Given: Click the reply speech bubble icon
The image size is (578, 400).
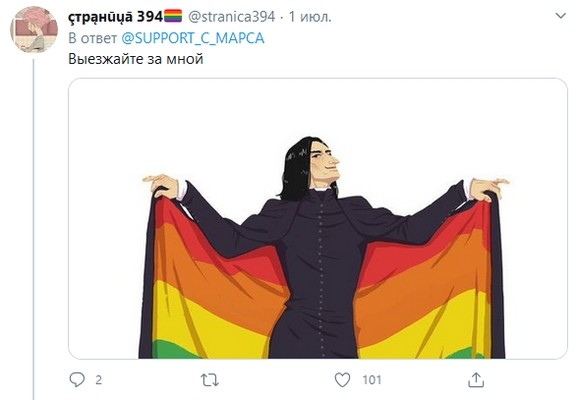Looking at the screenshot, I should point(77,379).
